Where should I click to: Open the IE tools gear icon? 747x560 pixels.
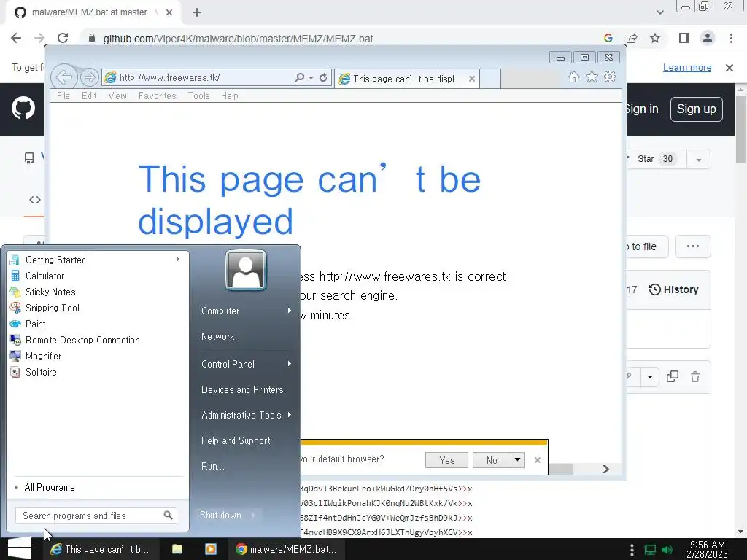(x=610, y=77)
